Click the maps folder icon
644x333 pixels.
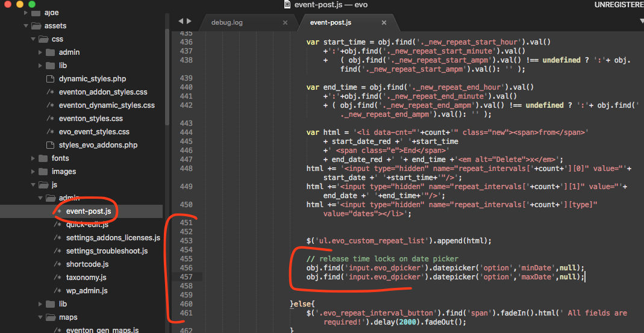51,317
